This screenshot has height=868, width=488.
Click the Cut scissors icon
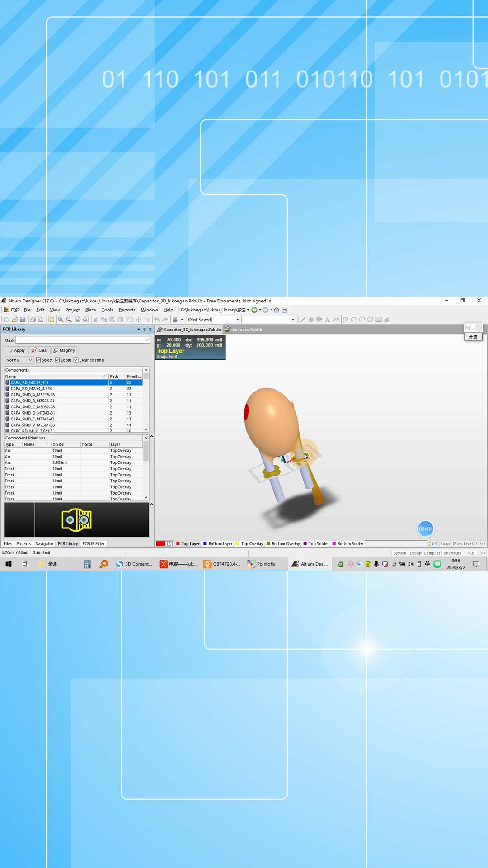[95, 320]
